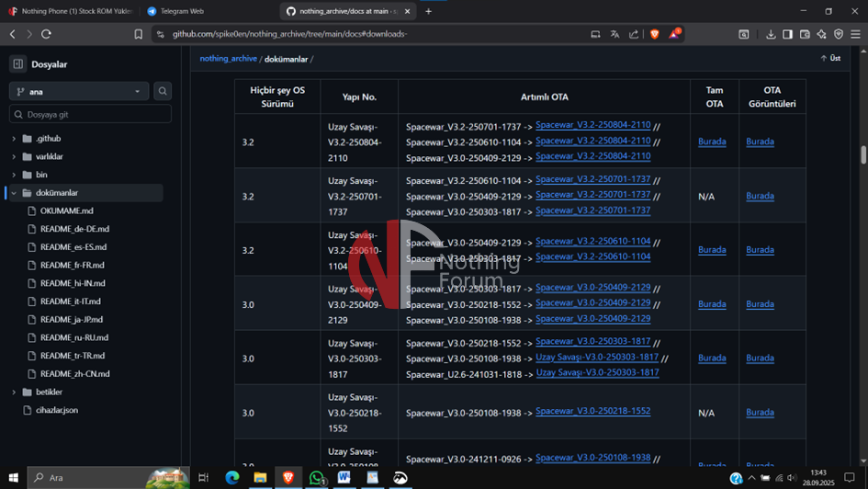This screenshot has width=868, height=489.
Task: Reload the page with the refresh icon
Action: [46, 34]
